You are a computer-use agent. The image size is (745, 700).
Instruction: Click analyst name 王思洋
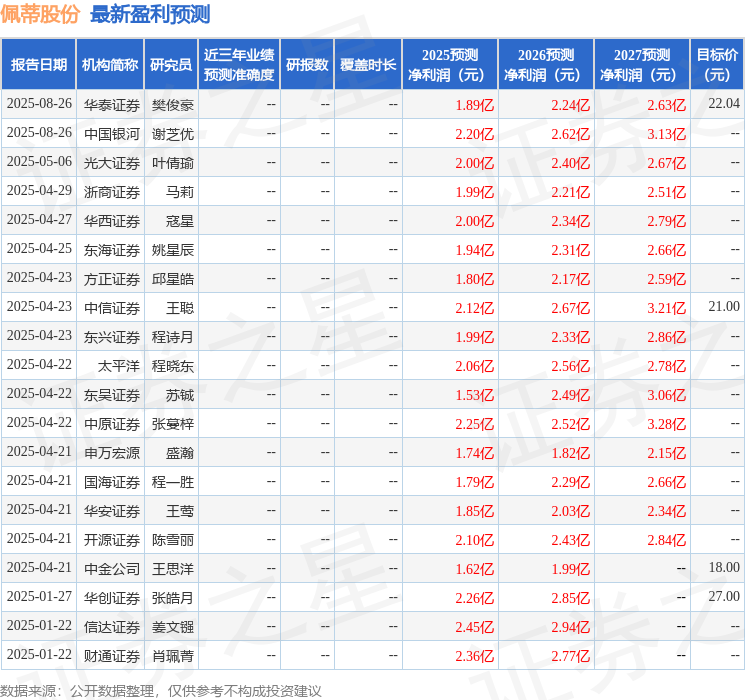point(173,569)
